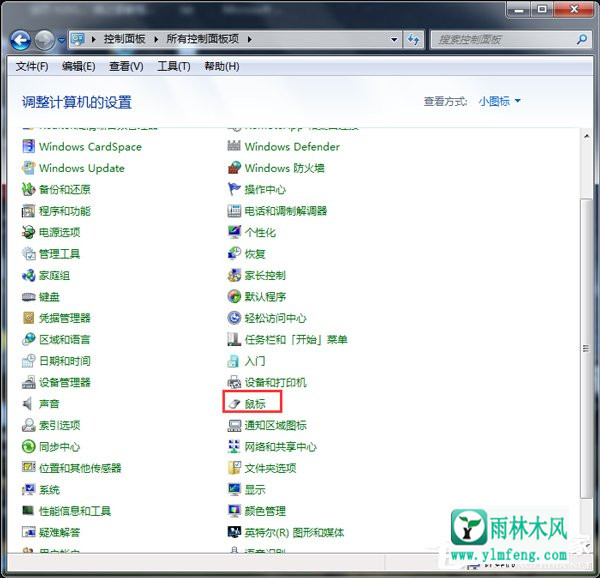The image size is (600, 578).
Task: Click the address bar refresh button
Action: (413, 39)
